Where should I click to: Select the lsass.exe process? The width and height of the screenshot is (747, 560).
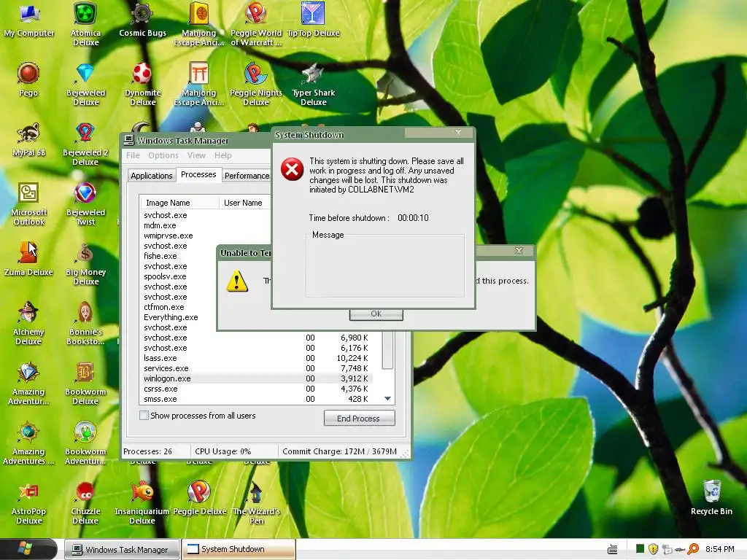pos(160,358)
